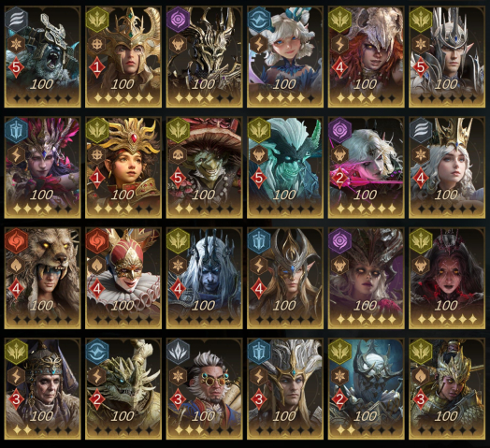Select the red-haired skull-helmet hero card
The height and width of the screenshot is (448, 490).
click(x=367, y=57)
